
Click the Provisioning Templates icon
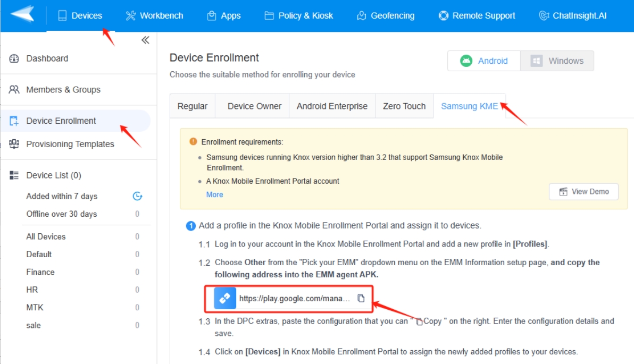14,144
